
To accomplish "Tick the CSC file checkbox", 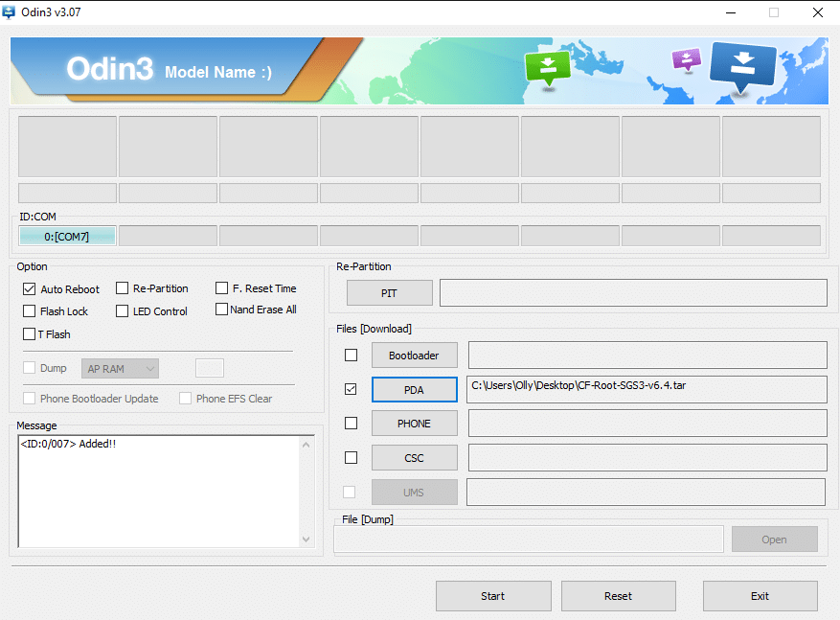I will (351, 457).
